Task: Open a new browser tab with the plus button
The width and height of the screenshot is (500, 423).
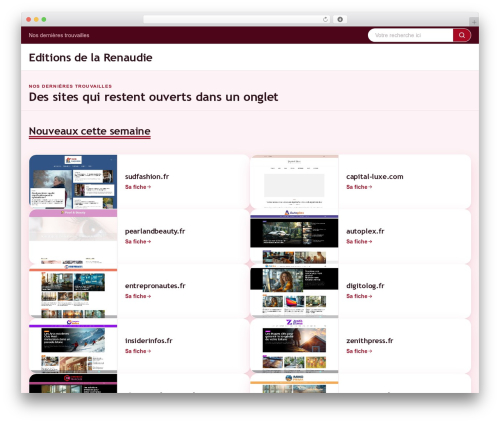Action: click(x=474, y=22)
